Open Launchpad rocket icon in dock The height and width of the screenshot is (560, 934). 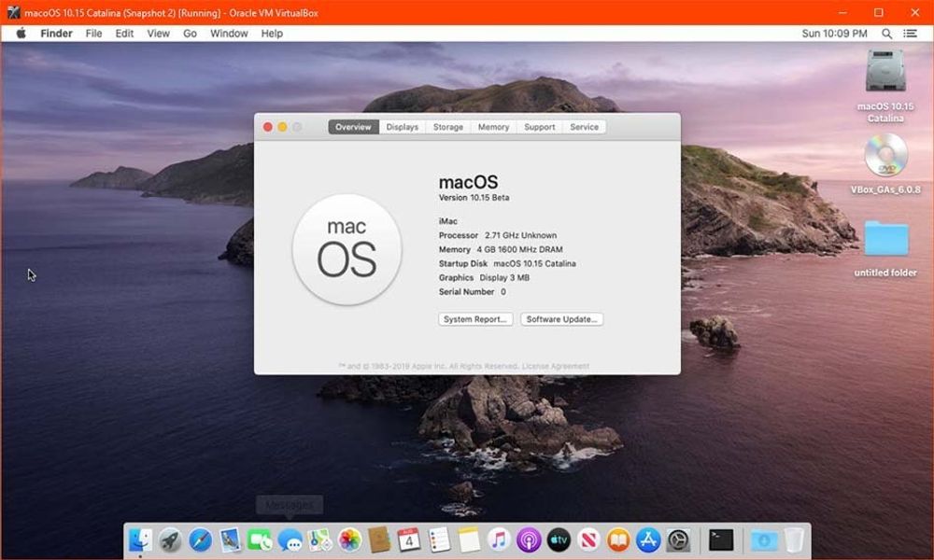[170, 540]
